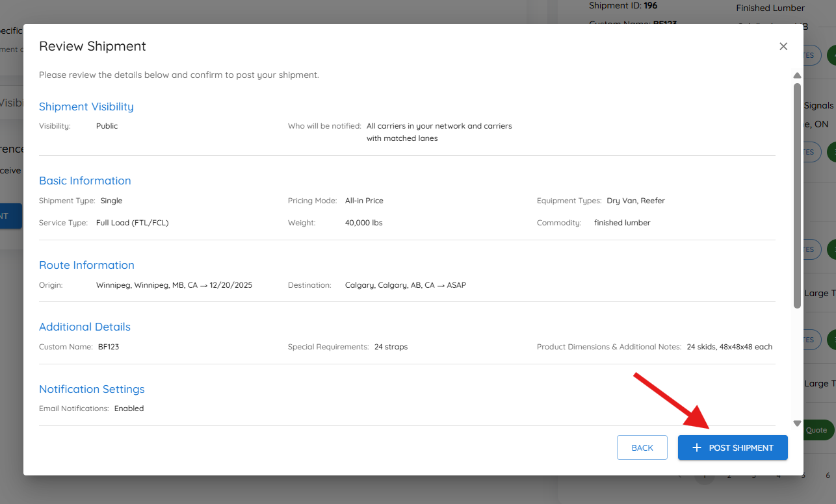The height and width of the screenshot is (504, 836).
Task: Select the Shipment Visibility heading
Action: click(86, 107)
